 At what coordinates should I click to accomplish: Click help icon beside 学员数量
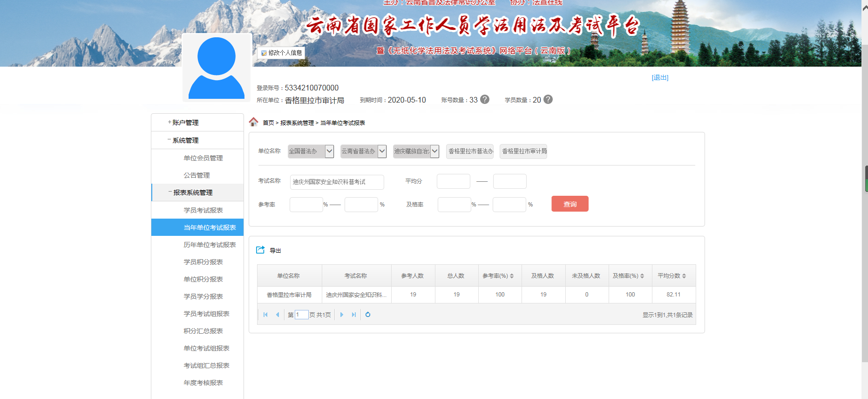click(548, 100)
